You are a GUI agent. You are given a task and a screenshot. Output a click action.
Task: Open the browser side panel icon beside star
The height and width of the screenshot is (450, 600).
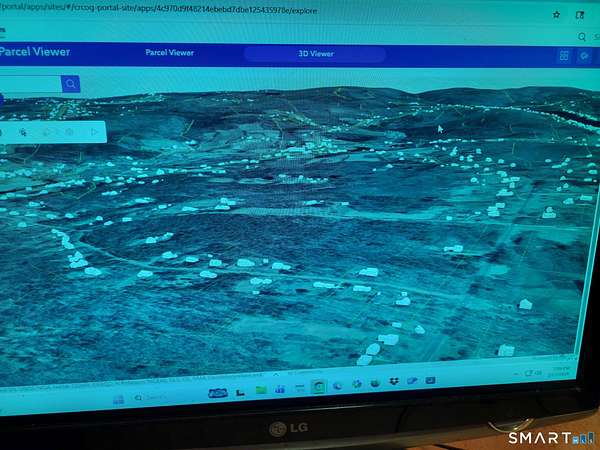click(579, 15)
